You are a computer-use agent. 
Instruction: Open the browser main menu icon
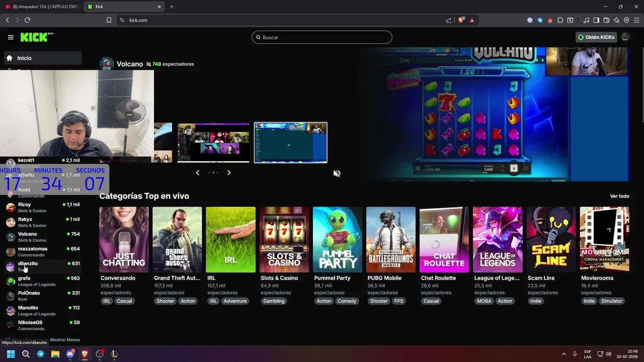(636, 20)
